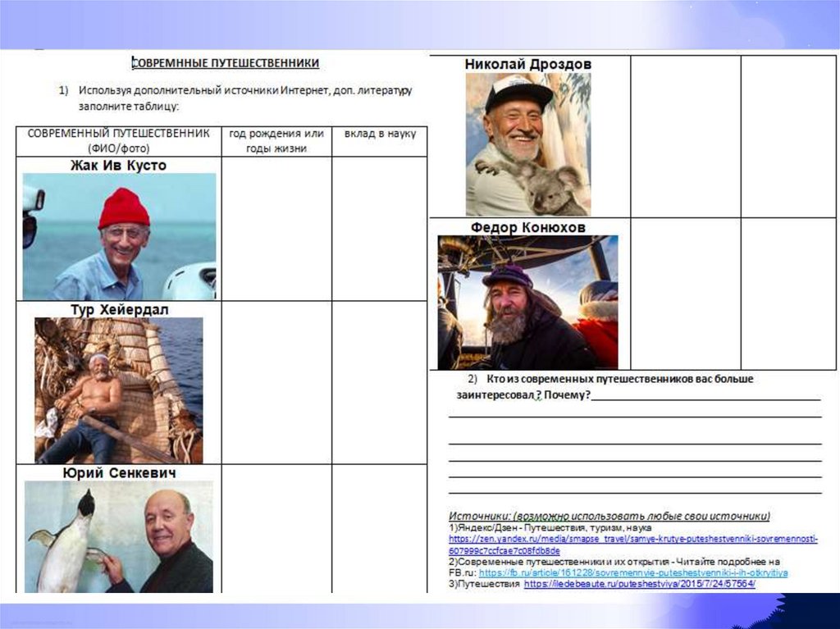
Task: Click the name 'Юрий Сенкевич'
Action: pos(119,473)
